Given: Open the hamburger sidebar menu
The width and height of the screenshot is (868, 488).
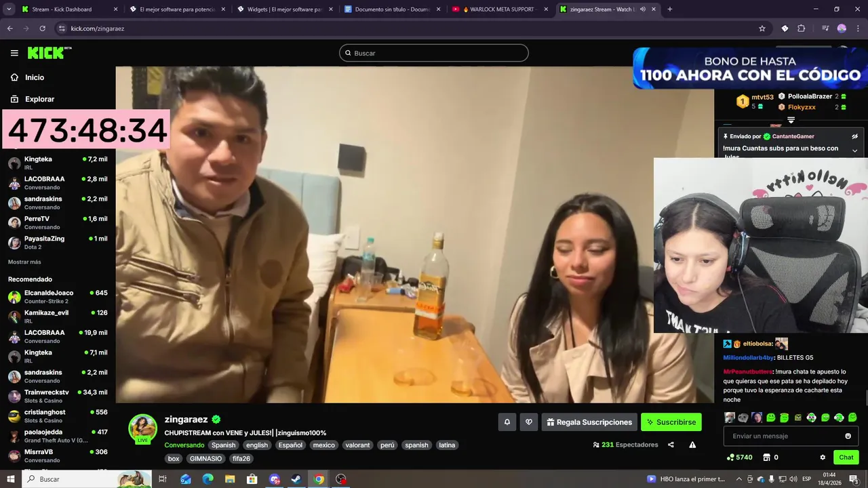Looking at the screenshot, I should click(14, 53).
